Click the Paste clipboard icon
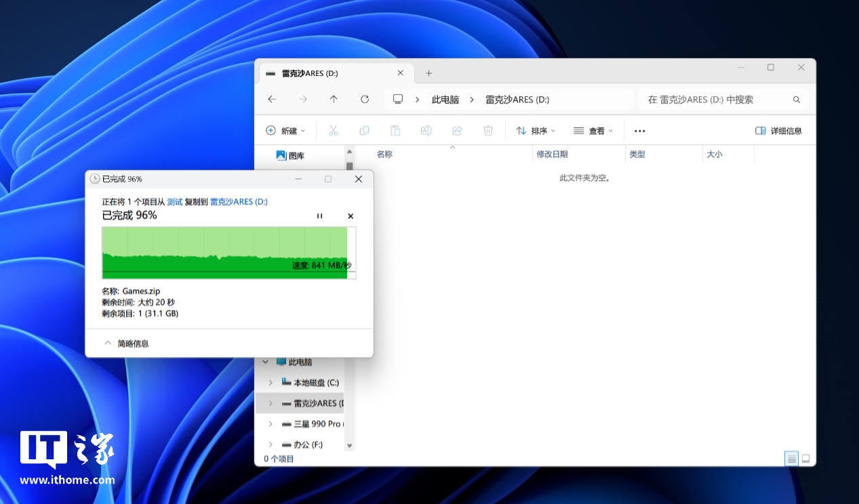859x504 pixels. pyautogui.click(x=395, y=131)
